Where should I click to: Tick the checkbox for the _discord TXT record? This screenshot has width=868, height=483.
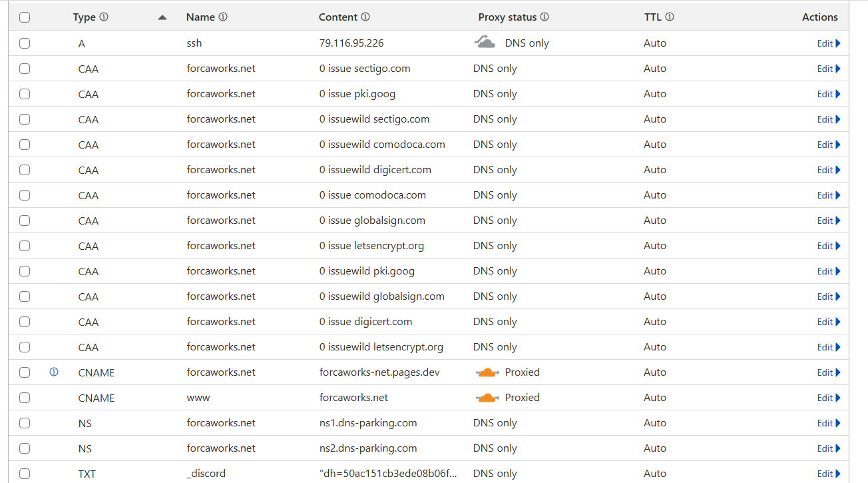pos(25,474)
